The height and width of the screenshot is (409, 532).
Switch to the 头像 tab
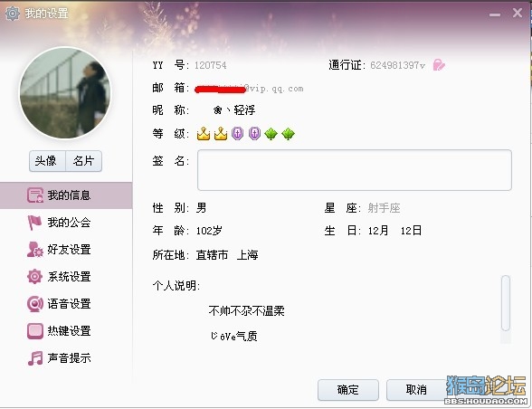coord(46,160)
